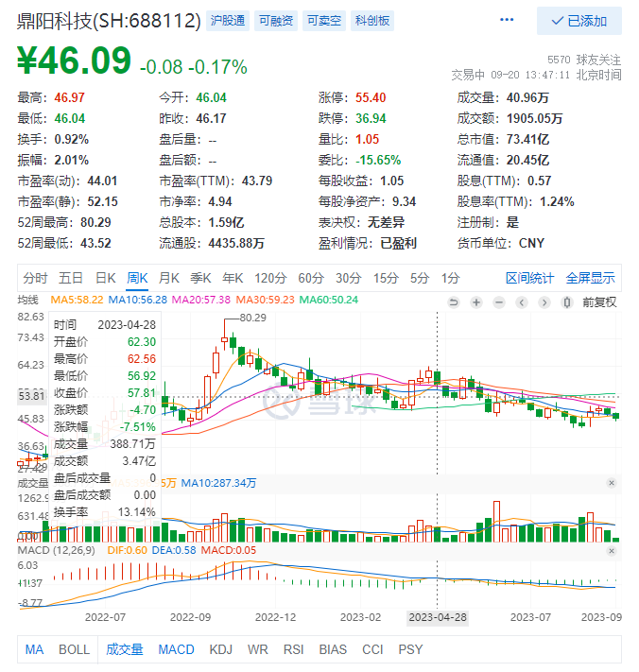Enable the RSI indicator
Viewport: 639px width, 672px height.
click(293, 649)
